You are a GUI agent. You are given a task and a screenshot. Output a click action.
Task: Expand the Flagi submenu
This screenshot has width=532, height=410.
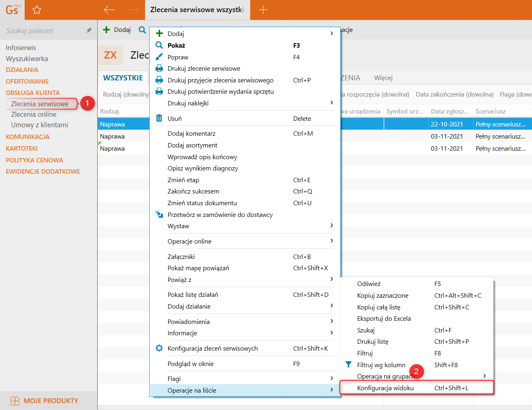[331, 378]
